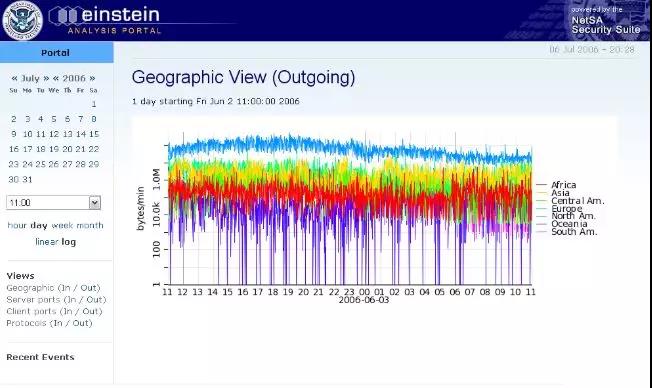
Task: Open the 11:00 time dropdown arrow
Action: click(x=95, y=203)
